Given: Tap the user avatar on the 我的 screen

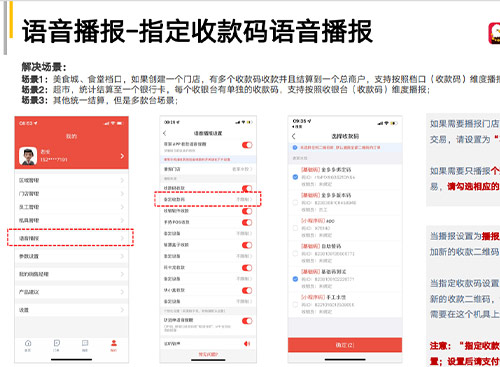Looking at the screenshot, I should 28,156.
